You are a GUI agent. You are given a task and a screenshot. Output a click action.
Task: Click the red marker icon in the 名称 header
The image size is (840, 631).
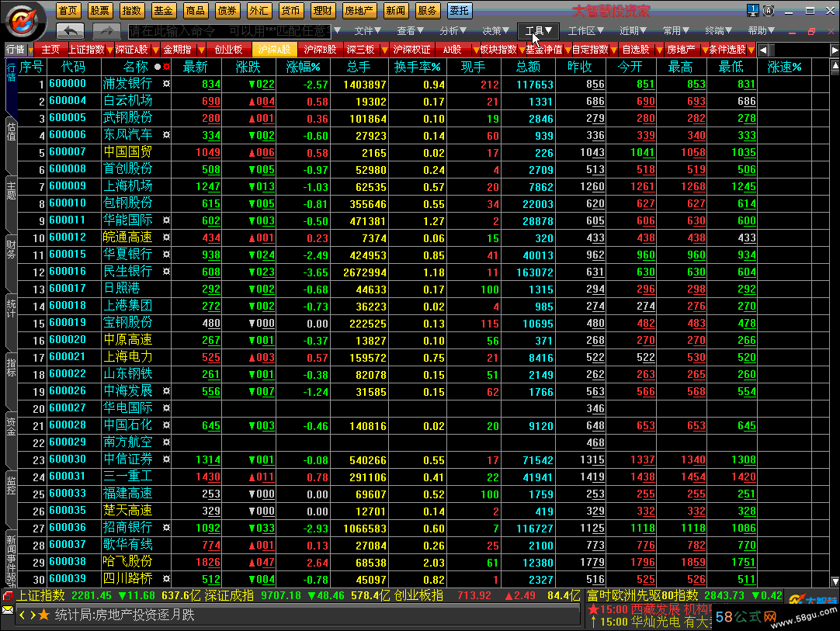(x=167, y=67)
